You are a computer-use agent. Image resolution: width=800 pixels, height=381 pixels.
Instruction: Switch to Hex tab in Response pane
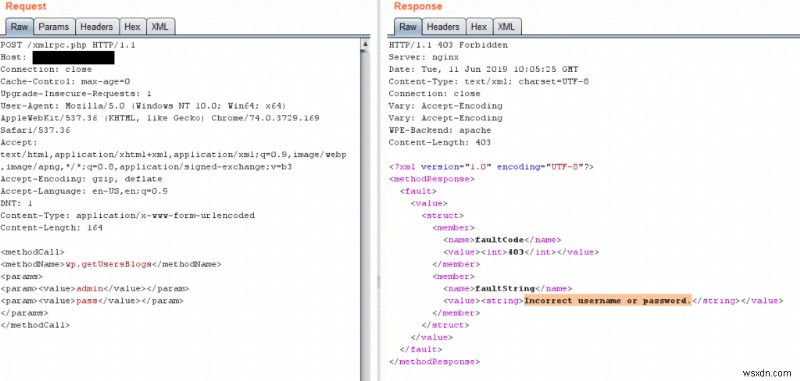pos(479,27)
